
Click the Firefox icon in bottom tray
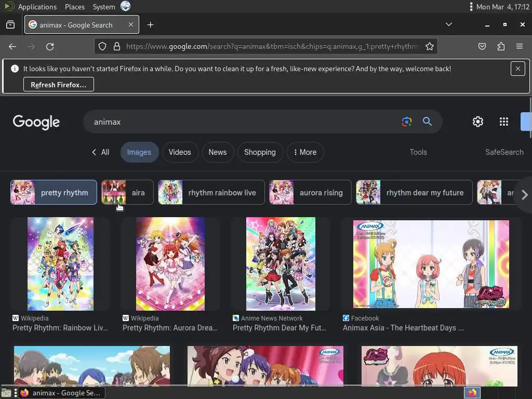point(472,393)
